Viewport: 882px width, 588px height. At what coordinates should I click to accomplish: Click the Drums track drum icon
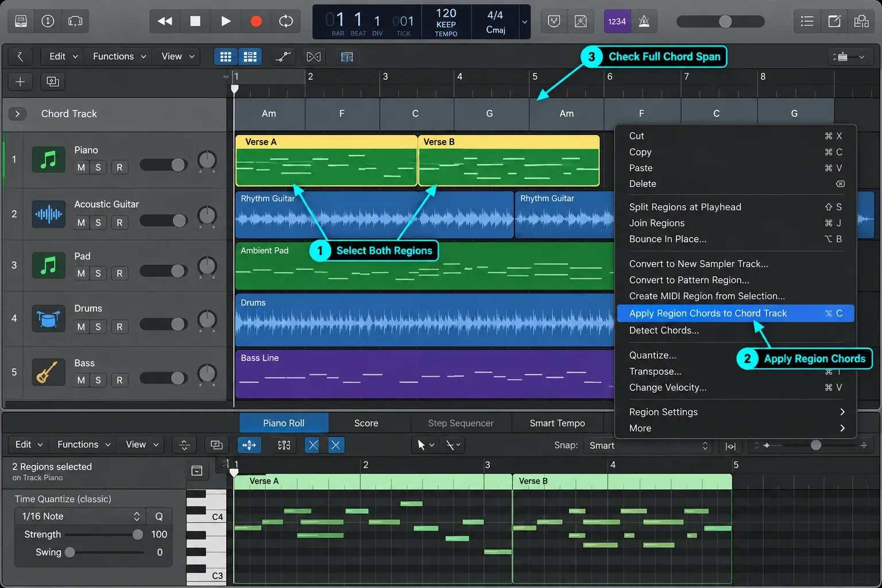point(48,318)
